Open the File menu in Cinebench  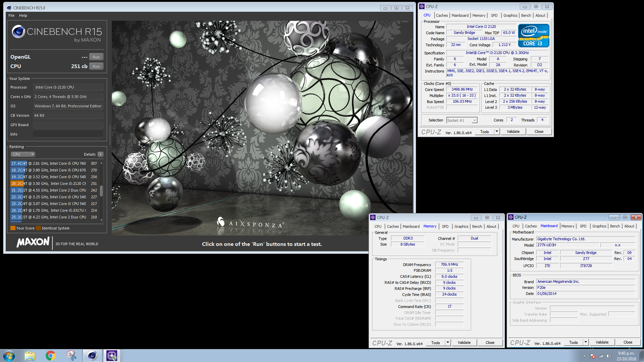11,15
